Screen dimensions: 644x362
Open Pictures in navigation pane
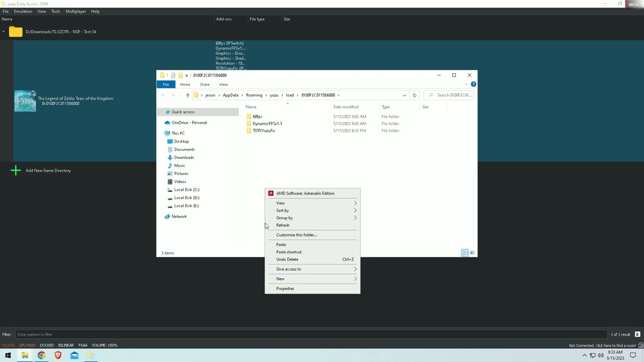tap(181, 173)
